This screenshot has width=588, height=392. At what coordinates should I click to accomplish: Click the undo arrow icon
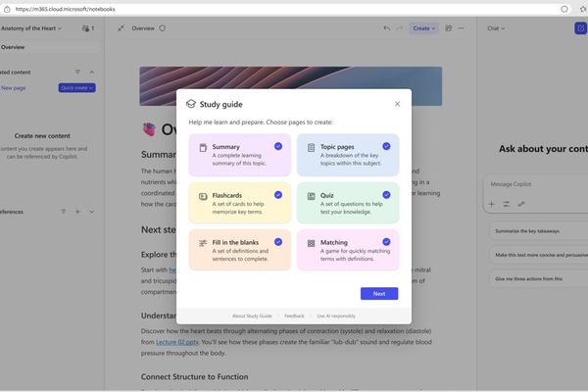[387, 28]
